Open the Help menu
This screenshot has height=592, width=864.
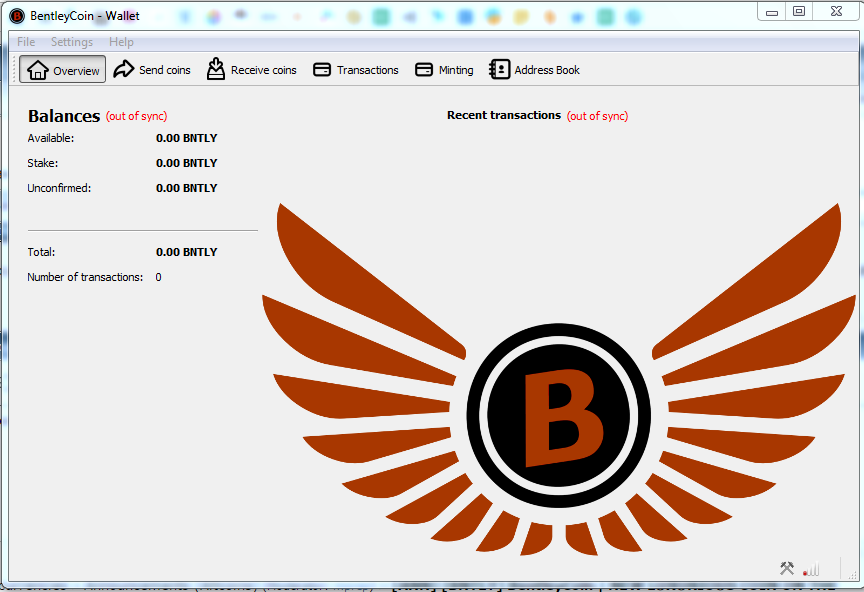pos(121,42)
